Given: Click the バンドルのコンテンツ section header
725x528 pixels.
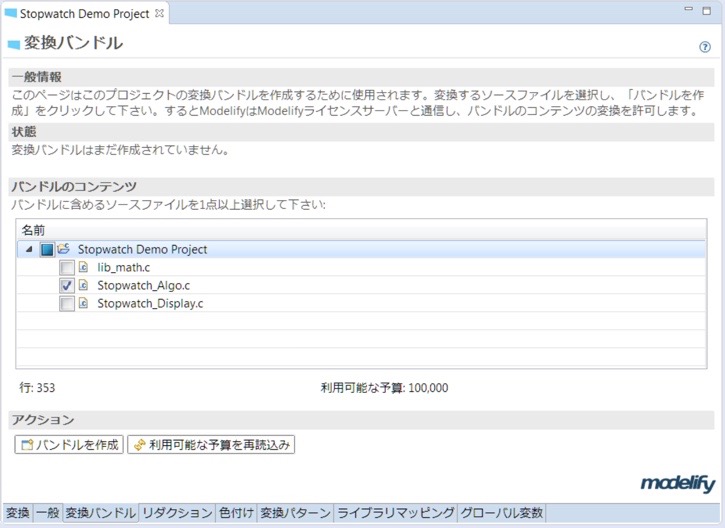Looking at the screenshot, I should [x=361, y=187].
